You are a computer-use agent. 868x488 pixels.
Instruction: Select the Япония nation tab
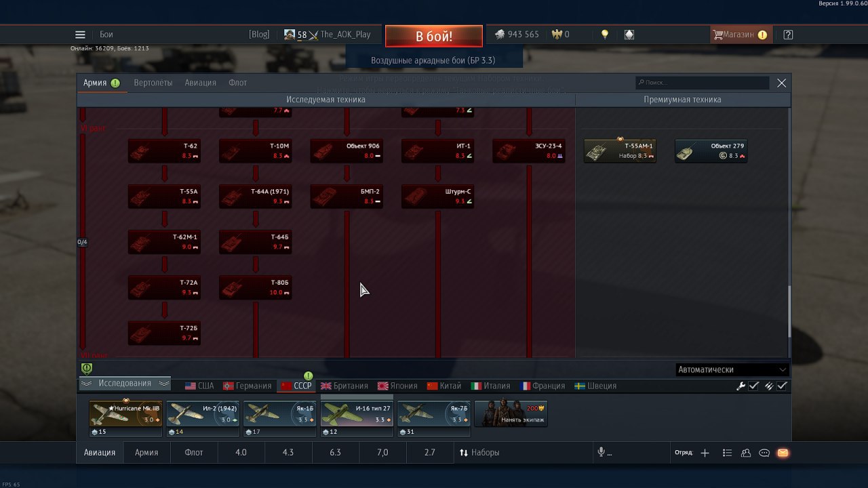(x=397, y=386)
